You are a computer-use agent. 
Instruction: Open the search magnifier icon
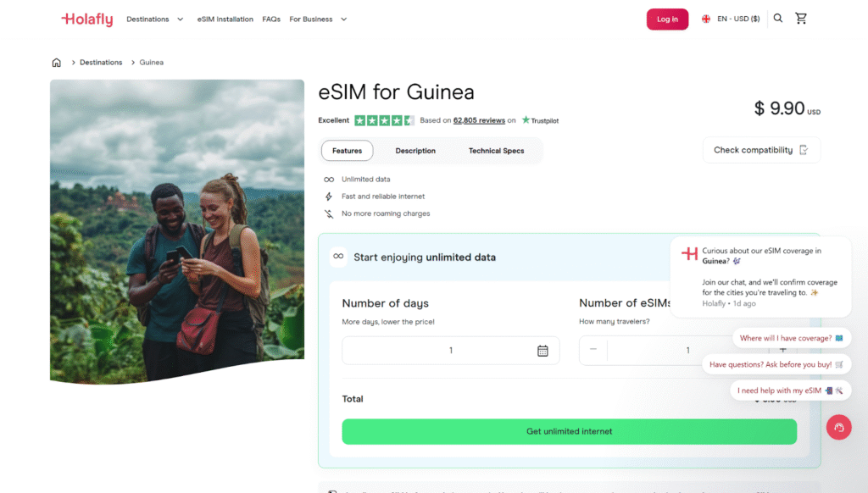(x=778, y=19)
